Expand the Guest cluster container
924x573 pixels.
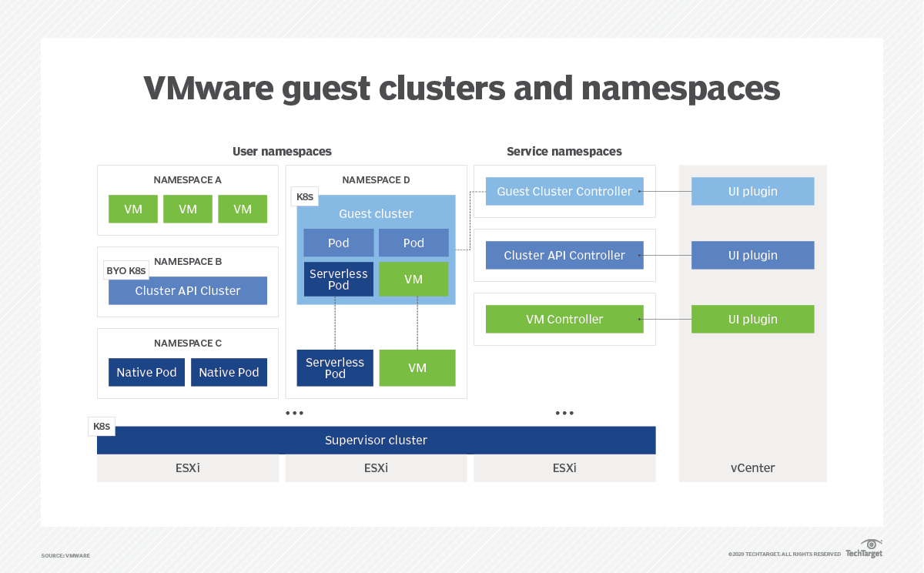(x=376, y=213)
